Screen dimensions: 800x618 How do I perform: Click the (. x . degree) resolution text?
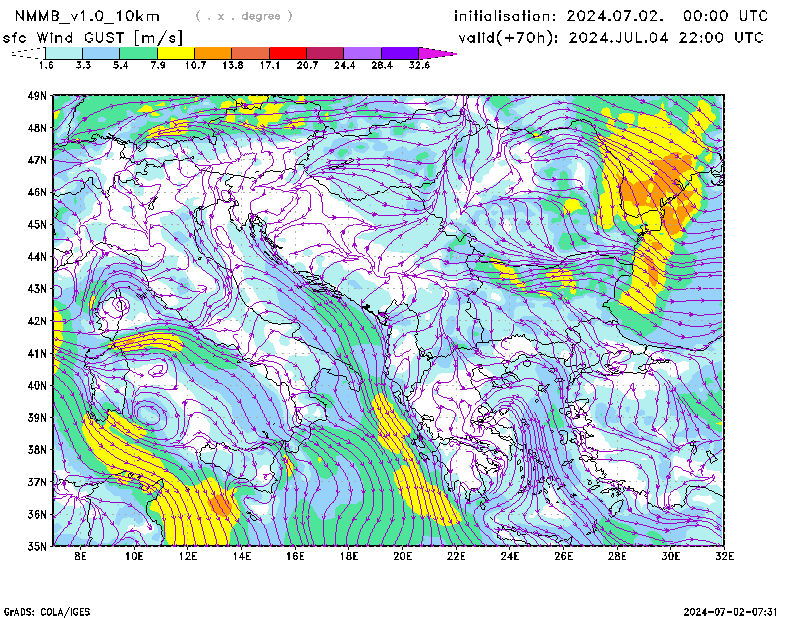pos(244,16)
